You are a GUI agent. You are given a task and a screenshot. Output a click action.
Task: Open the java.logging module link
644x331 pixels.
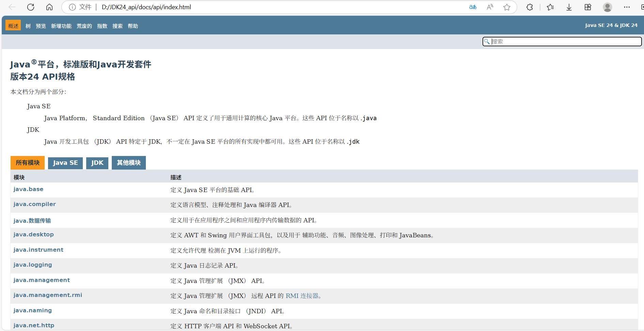[x=33, y=265]
